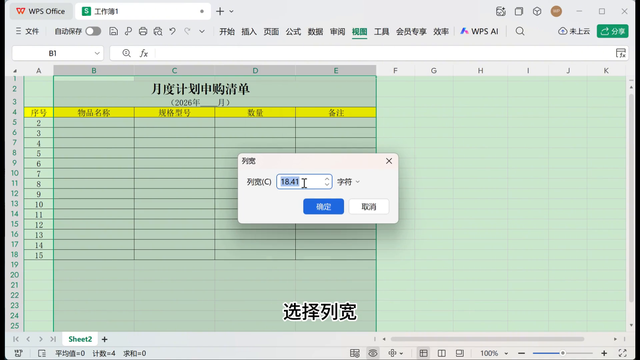Open print preview icon
Viewport: 640px width, 360px height.
(x=158, y=31)
